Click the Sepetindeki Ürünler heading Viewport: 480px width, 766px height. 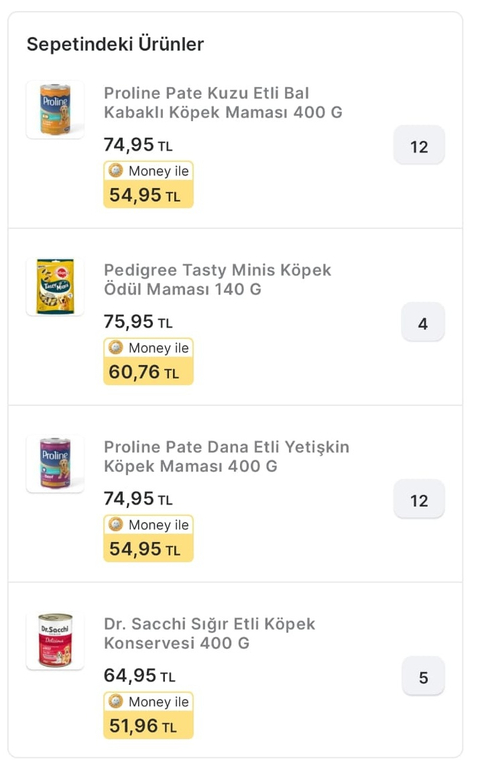115,44
